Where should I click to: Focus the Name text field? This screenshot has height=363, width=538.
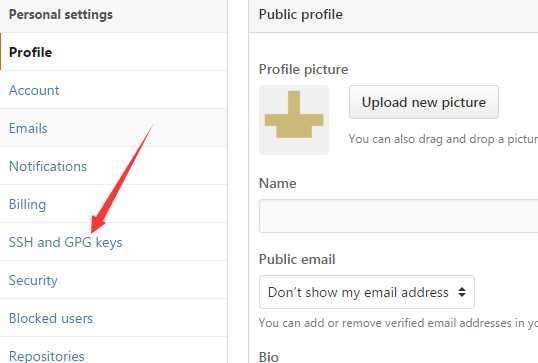point(398,216)
